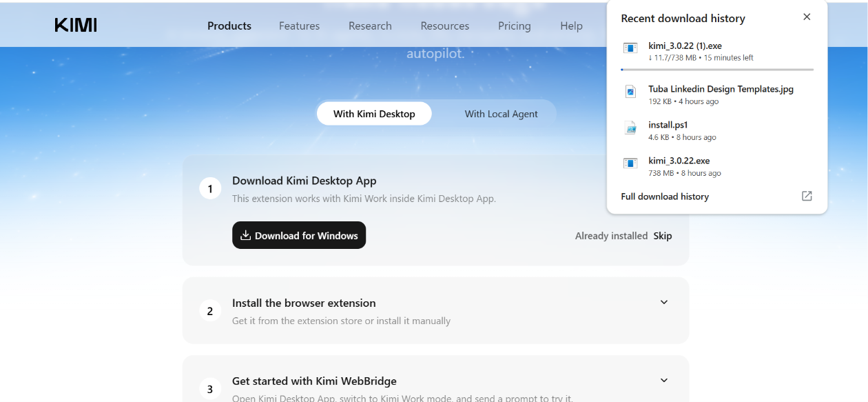Click the Recent download history title
Viewport: 868px width, 402px height.
[x=683, y=19]
